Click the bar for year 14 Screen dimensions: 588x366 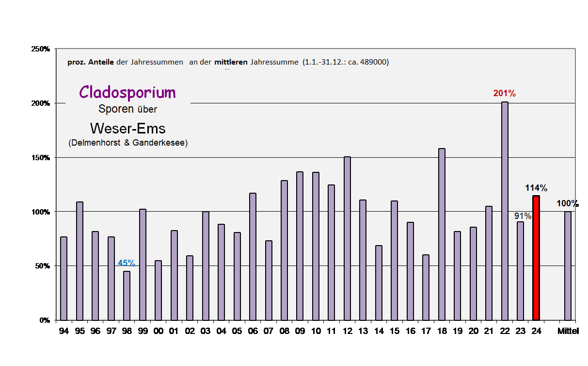pyautogui.click(x=379, y=283)
